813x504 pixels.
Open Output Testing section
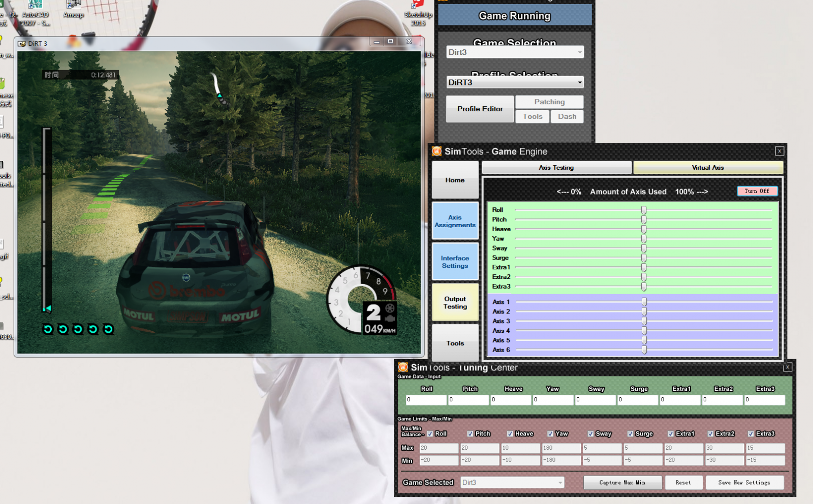click(x=455, y=303)
